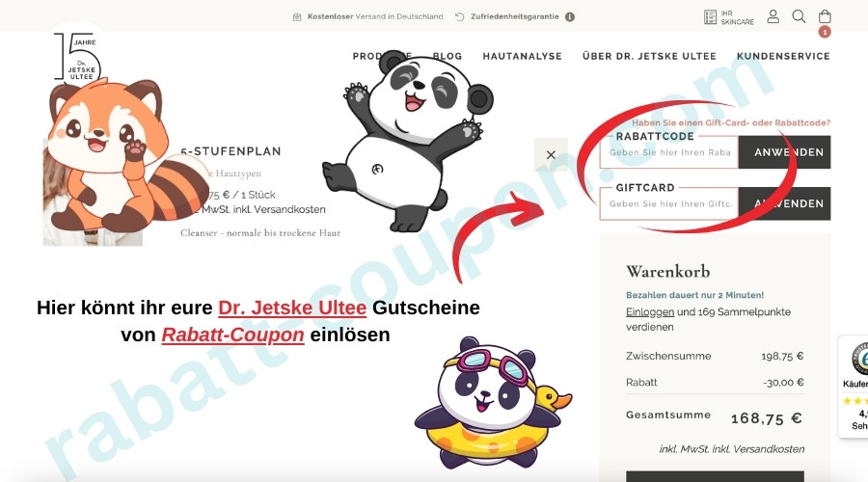868x482 pixels.
Task: Remove item with the X button
Action: coord(551,154)
